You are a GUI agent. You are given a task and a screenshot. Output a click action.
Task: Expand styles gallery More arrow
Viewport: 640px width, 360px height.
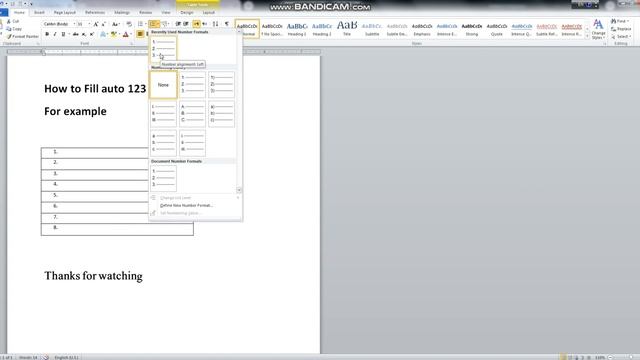pyautogui.click(x=587, y=37)
